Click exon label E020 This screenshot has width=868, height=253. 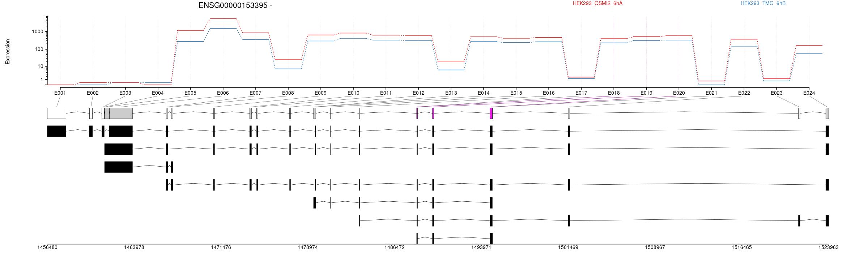click(679, 93)
